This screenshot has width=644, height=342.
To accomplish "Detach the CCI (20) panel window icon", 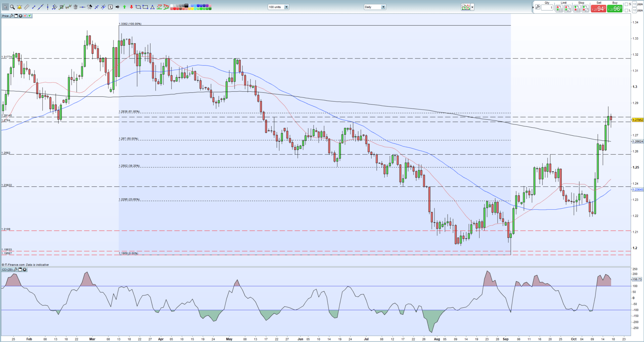I will (x=20, y=269).
